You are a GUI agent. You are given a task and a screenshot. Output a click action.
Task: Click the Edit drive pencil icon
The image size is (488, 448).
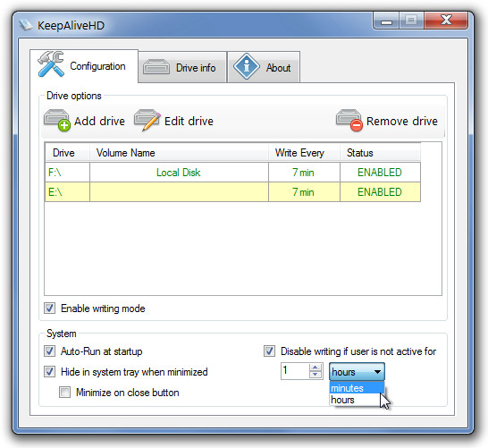pos(147,120)
